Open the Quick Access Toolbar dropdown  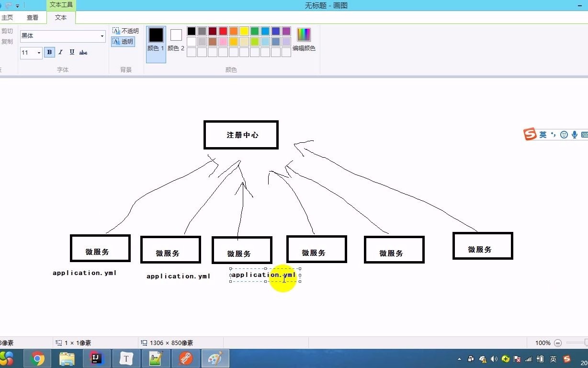pos(18,5)
